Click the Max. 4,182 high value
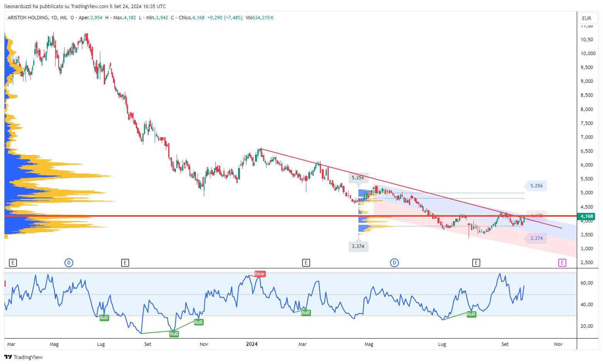 125,18
